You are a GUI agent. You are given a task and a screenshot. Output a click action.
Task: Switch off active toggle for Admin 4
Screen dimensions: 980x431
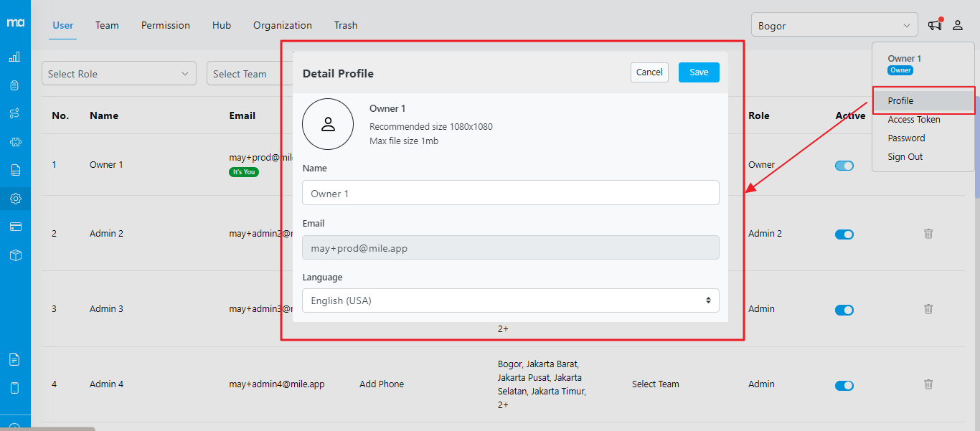(x=844, y=385)
